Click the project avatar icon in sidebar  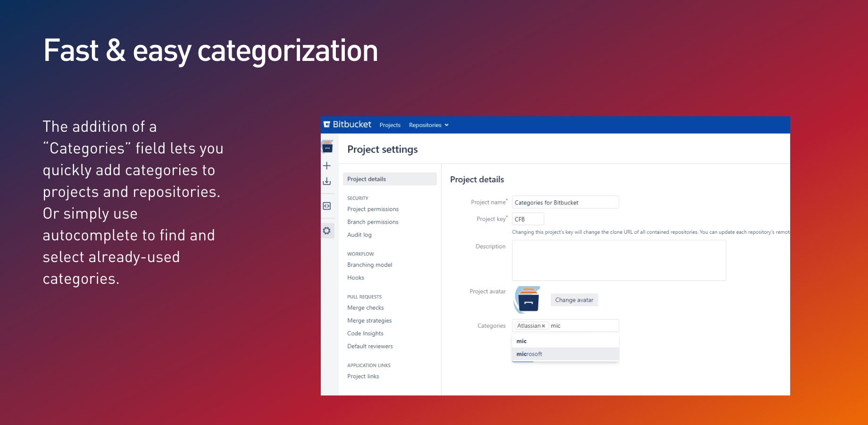[327, 147]
